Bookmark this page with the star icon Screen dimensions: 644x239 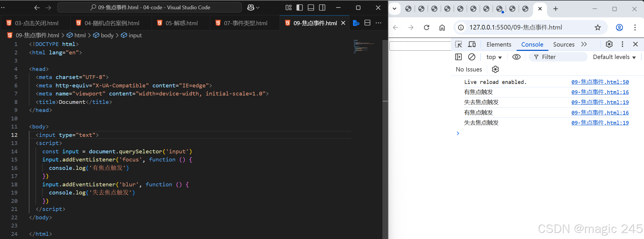click(598, 27)
